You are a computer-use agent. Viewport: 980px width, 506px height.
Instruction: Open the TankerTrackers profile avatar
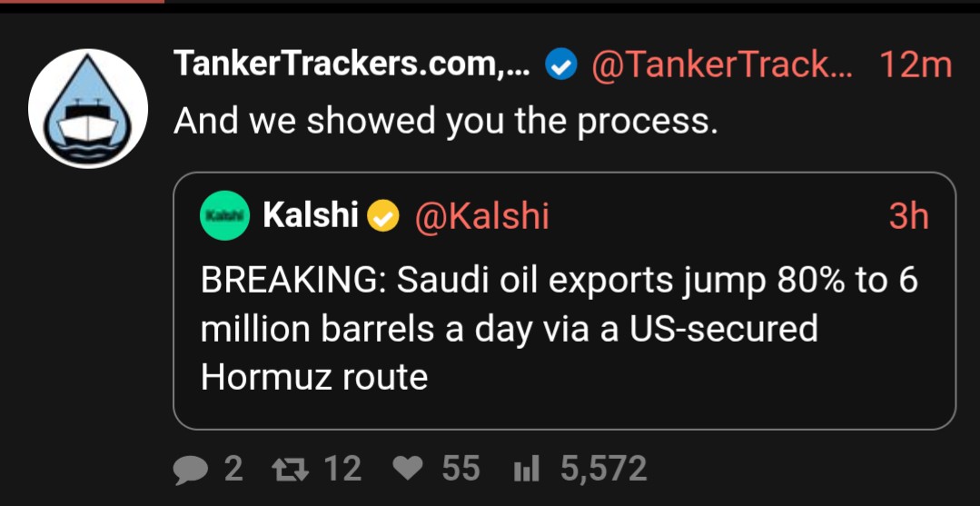pos(88,109)
